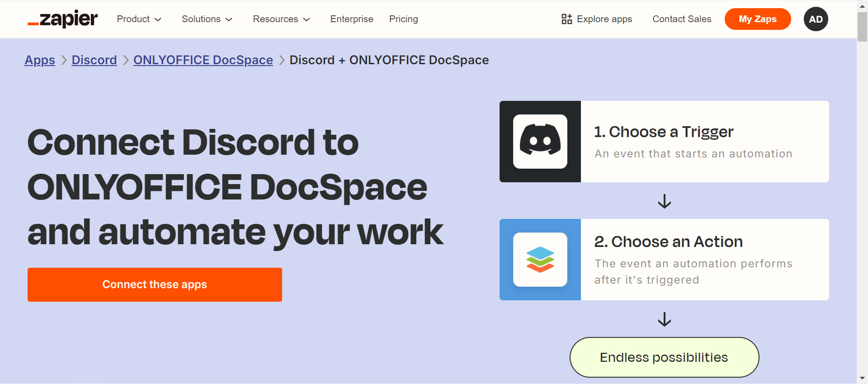Viewport: 868px width, 384px height.
Task: Click the Explore apps grid icon
Action: coord(566,19)
